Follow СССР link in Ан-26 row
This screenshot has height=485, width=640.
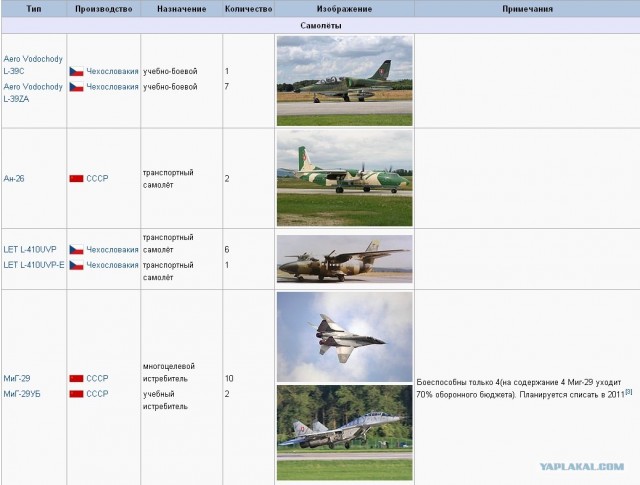click(97, 178)
